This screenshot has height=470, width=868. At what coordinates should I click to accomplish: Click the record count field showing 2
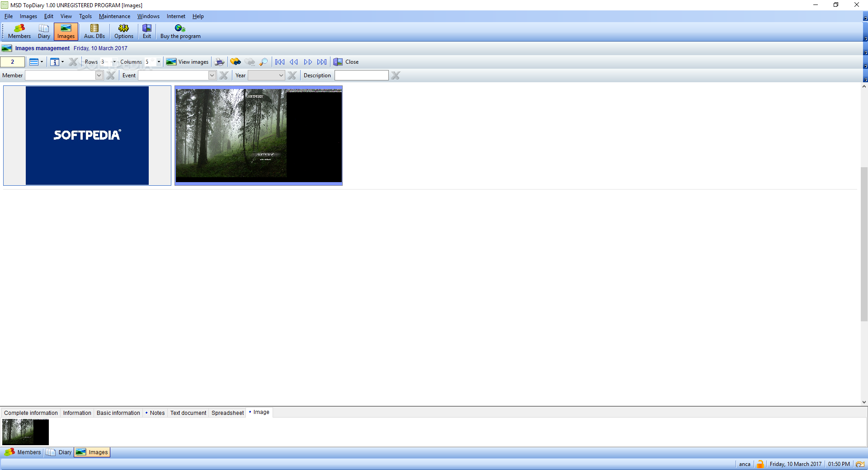click(x=13, y=62)
